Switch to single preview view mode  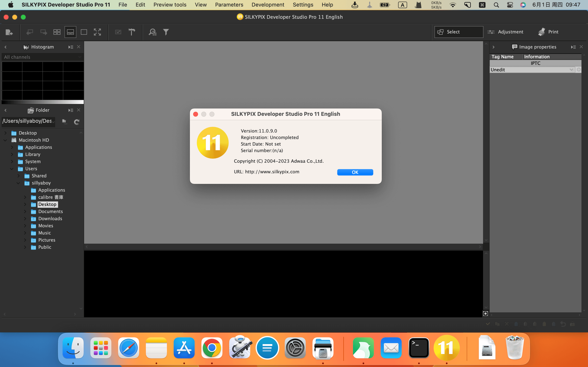click(x=84, y=32)
